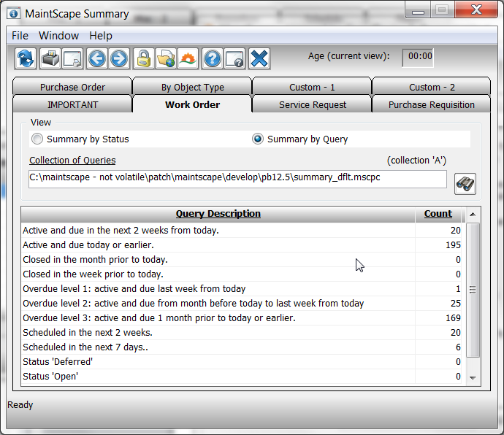Click the scroll down arrow of query list
504x435 pixels.
[473, 378]
